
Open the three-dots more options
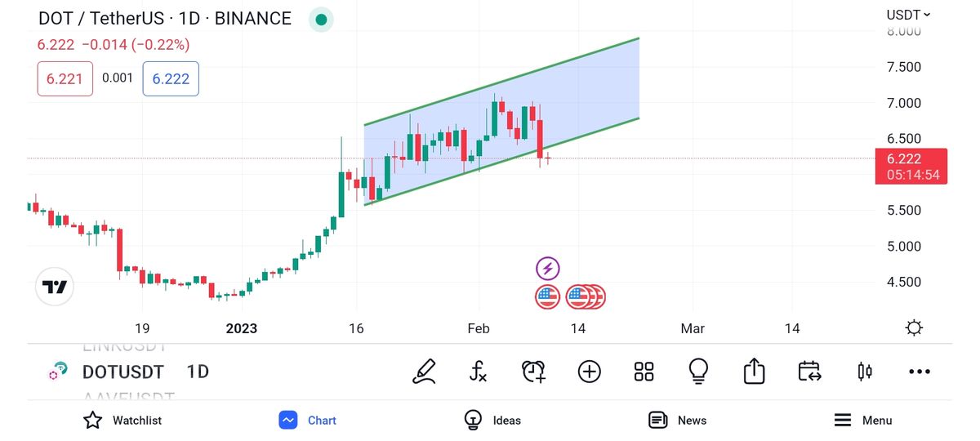[x=920, y=372]
